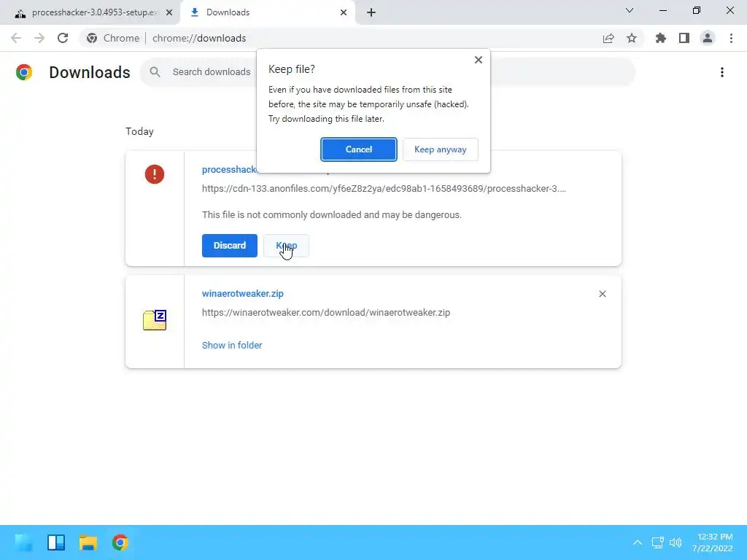Open a new tab
Viewport: 747px width, 560px height.
point(371,12)
